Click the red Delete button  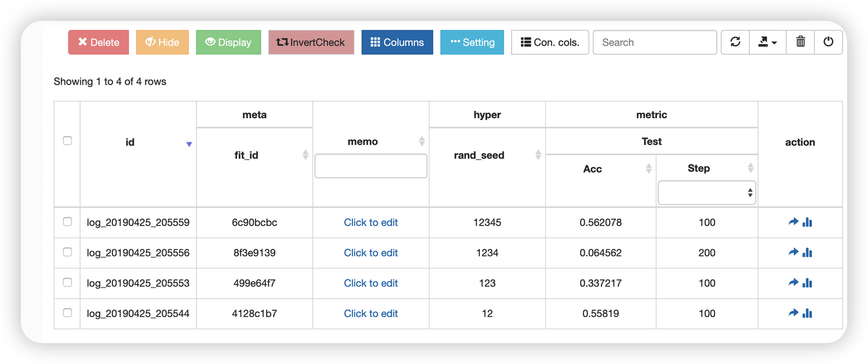(99, 42)
